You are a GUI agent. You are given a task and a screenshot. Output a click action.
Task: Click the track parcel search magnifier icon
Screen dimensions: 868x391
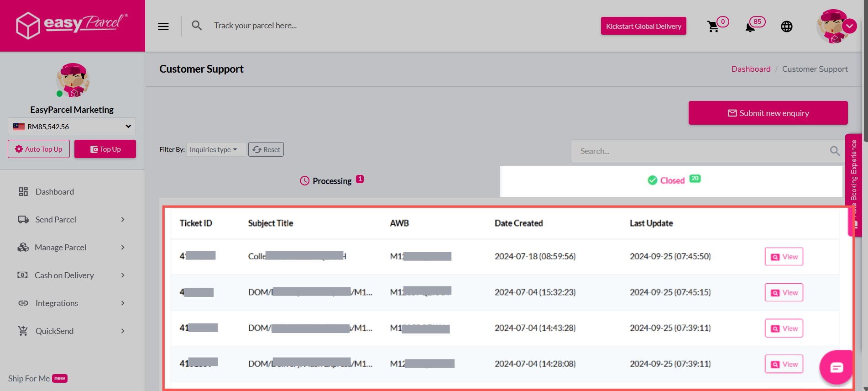click(197, 26)
